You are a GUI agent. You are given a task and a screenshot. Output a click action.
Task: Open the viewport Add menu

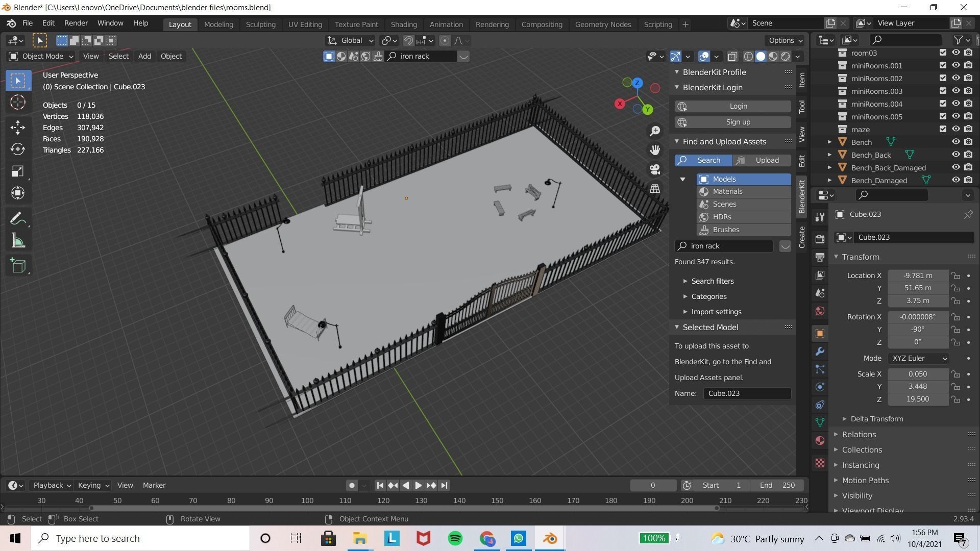(144, 56)
